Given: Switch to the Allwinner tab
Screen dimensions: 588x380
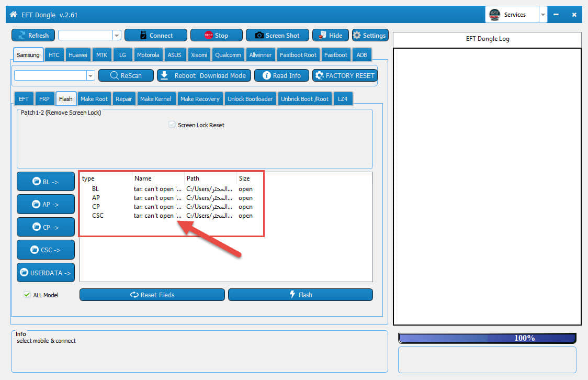Looking at the screenshot, I should click(260, 55).
